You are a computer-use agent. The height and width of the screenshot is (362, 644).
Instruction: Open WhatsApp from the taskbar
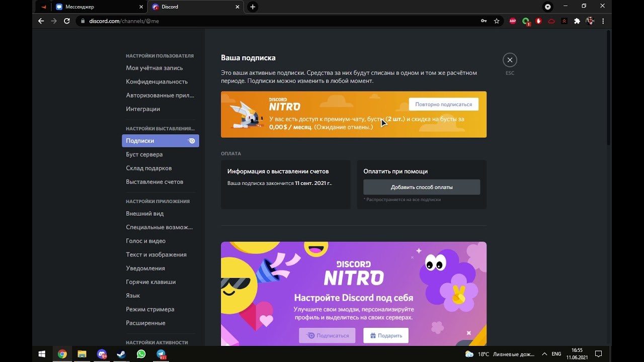click(141, 354)
